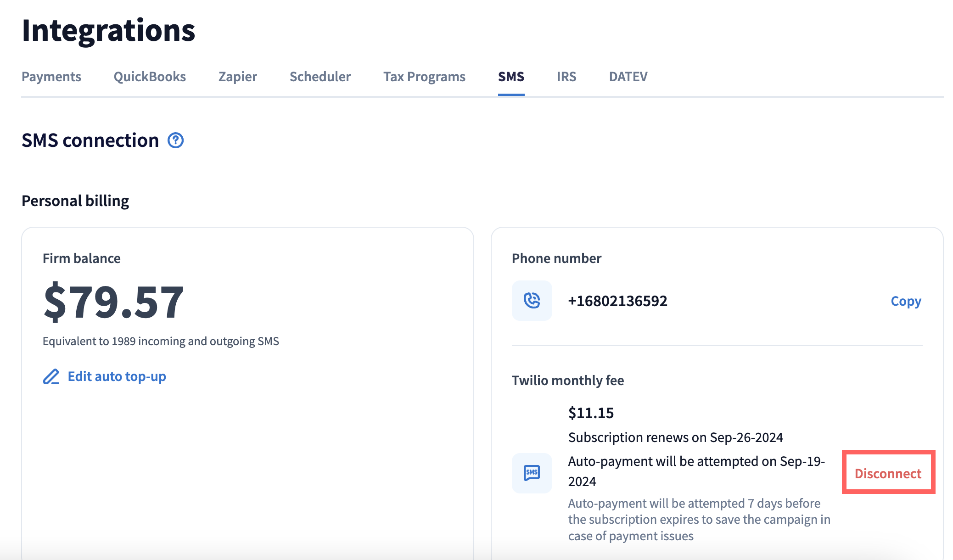Click the $79.57 firm balance amount
The image size is (953, 560).
[x=113, y=302]
